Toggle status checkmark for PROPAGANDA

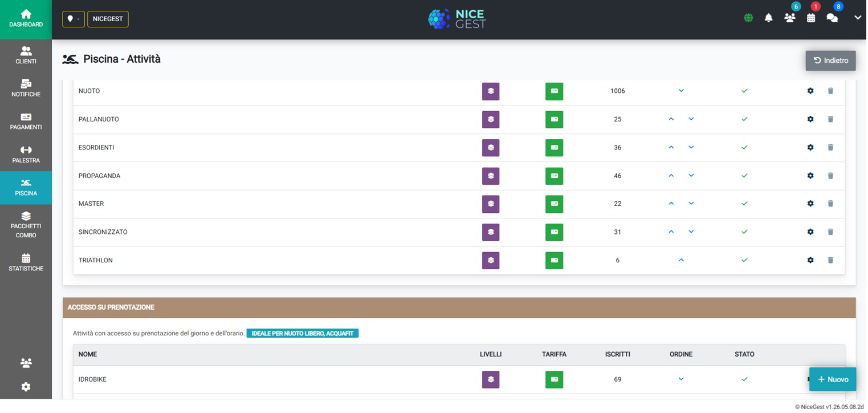point(744,176)
